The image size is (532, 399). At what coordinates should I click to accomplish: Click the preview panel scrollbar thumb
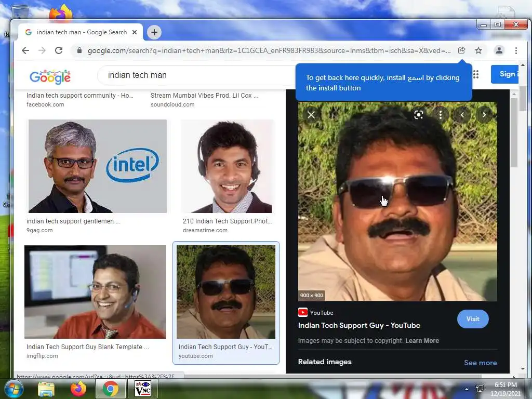tap(514, 132)
